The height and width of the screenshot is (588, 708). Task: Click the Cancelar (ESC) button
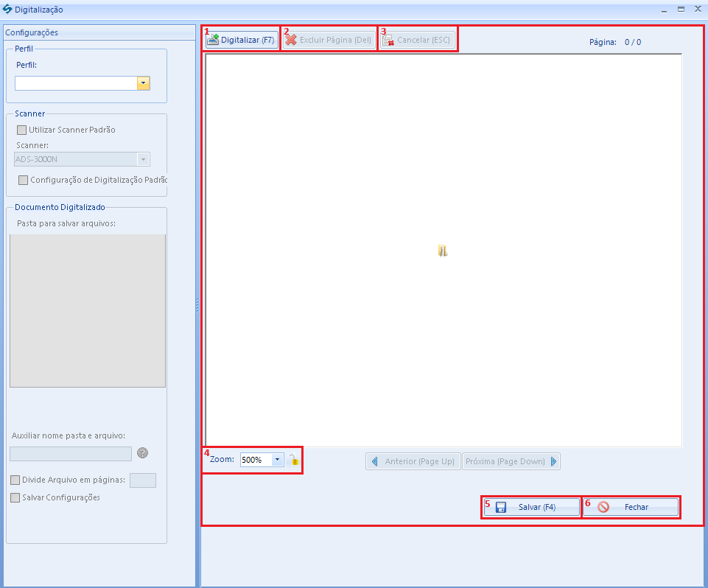[417, 40]
